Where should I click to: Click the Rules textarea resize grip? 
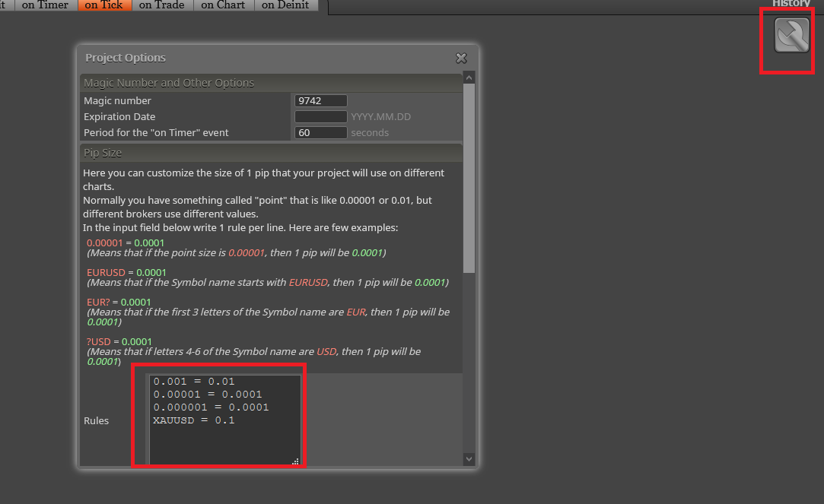(295, 461)
